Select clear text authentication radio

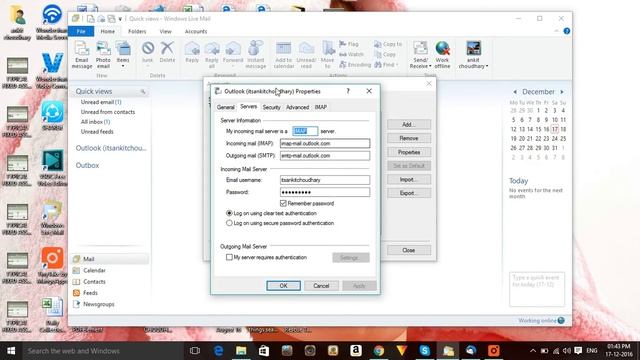pyautogui.click(x=229, y=213)
